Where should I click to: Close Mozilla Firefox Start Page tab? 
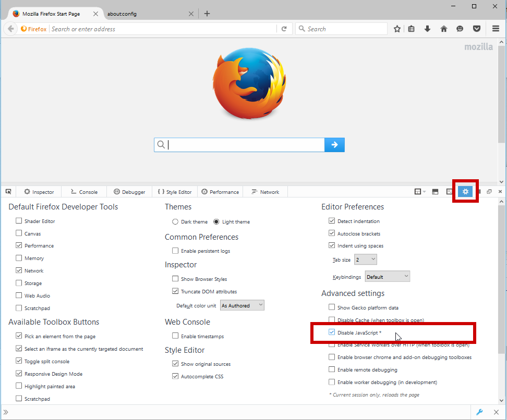[95, 14]
